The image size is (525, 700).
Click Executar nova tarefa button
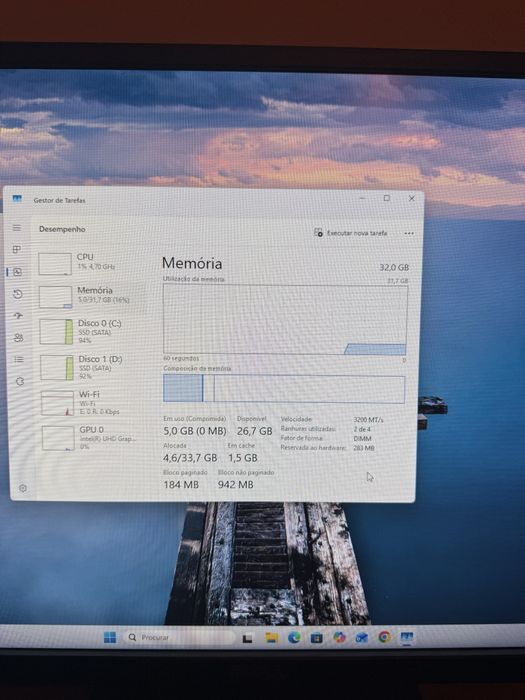click(350, 233)
